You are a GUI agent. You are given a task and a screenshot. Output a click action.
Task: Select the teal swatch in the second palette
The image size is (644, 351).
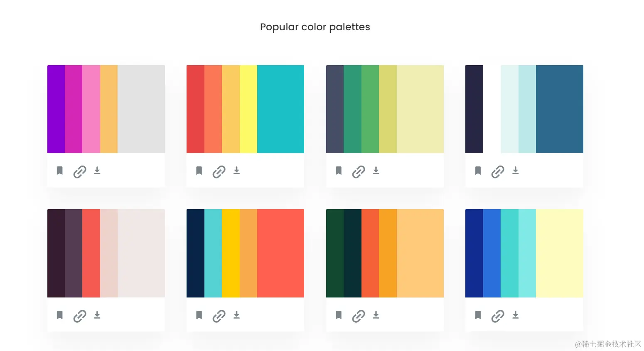[x=280, y=109]
